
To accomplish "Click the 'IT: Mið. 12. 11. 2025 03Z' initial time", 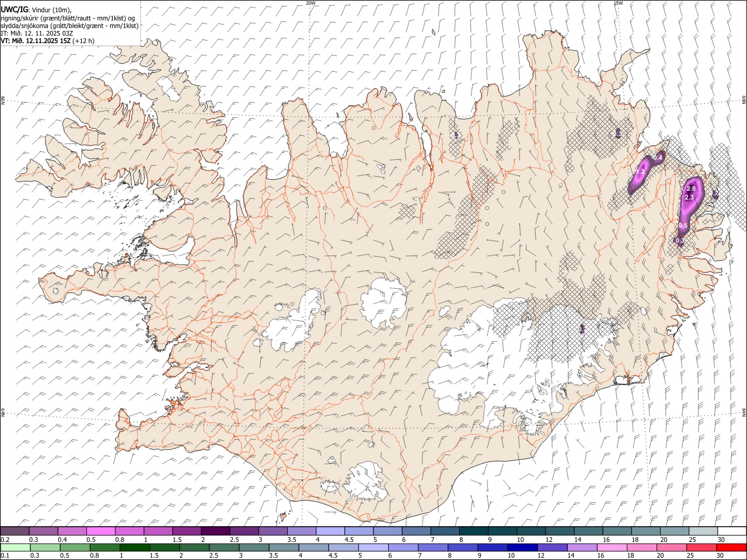I will tap(37, 33).
